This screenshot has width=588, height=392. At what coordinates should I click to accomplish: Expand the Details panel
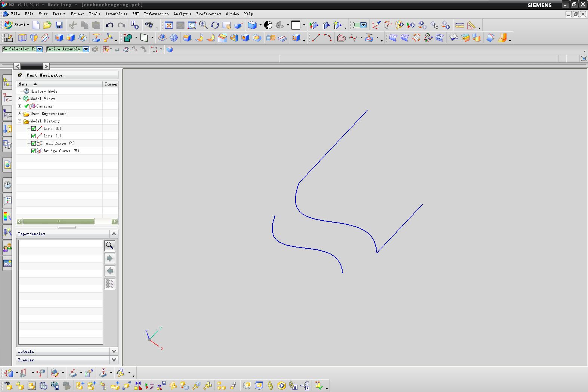(114, 351)
